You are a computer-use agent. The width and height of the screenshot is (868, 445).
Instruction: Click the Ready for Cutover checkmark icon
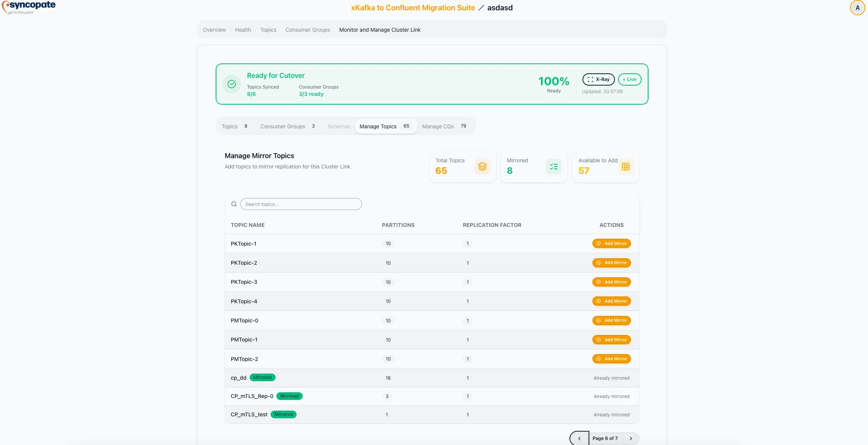click(x=232, y=84)
